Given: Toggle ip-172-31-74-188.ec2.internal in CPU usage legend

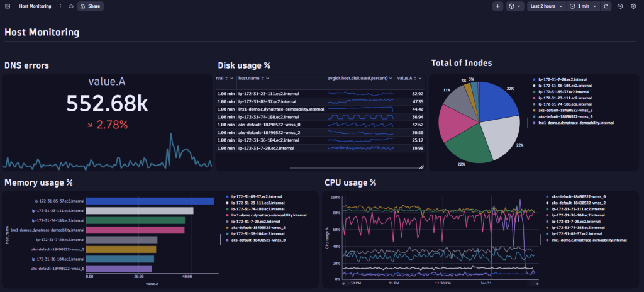Looking at the screenshot, I should click(x=575, y=227).
